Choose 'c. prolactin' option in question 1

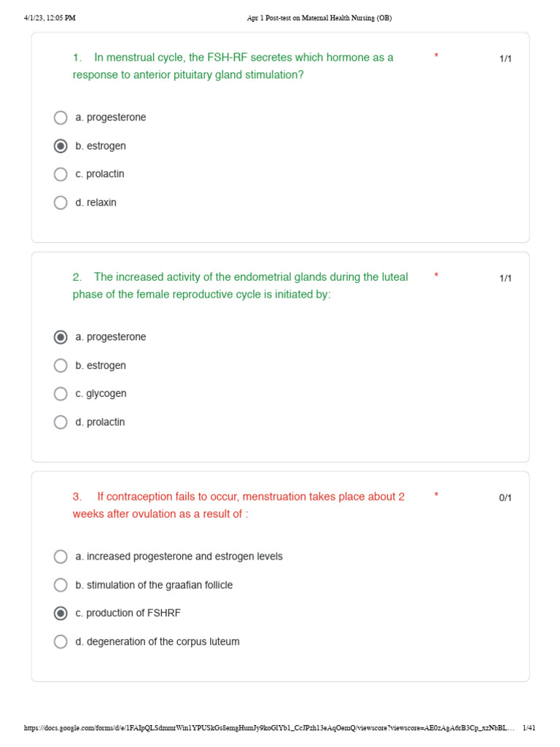click(61, 174)
